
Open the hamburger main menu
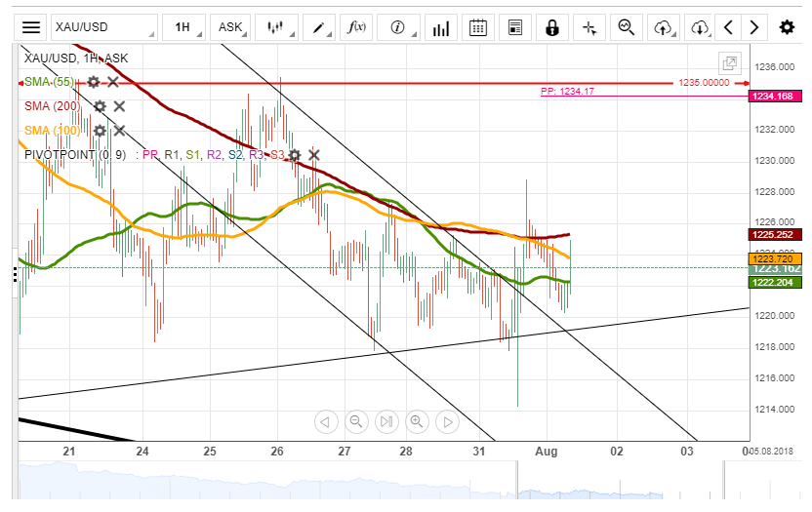click(31, 27)
